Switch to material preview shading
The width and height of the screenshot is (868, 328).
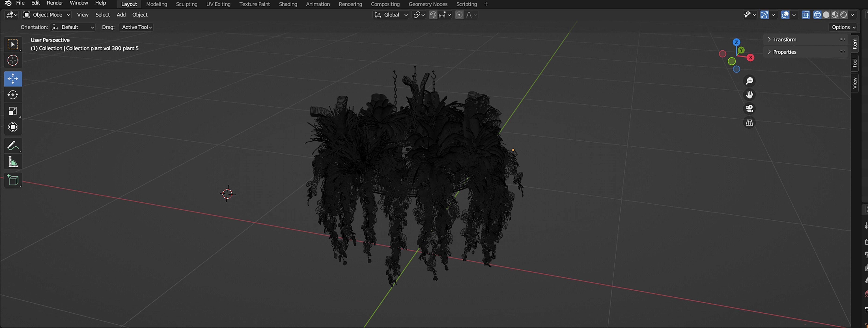835,15
